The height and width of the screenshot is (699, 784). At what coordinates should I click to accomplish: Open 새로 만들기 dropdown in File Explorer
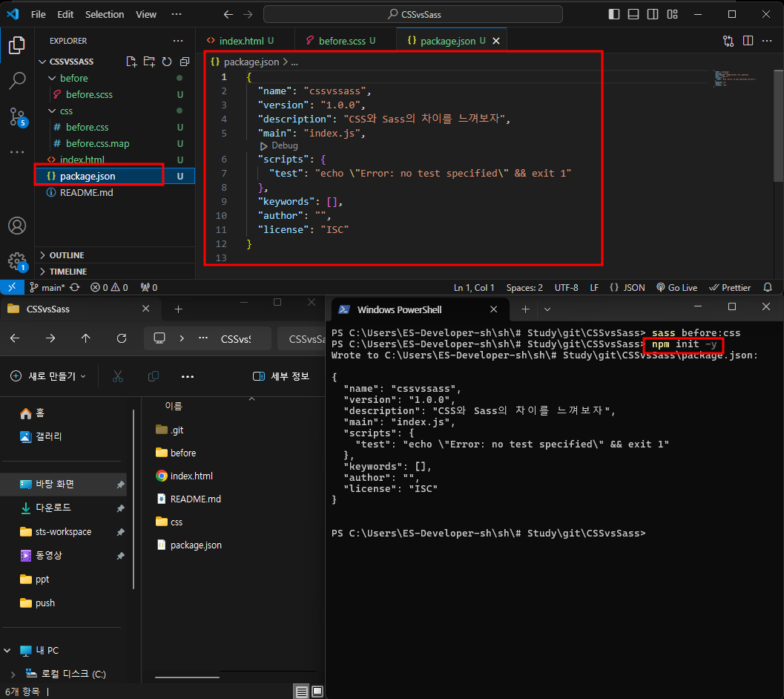[x=48, y=376]
